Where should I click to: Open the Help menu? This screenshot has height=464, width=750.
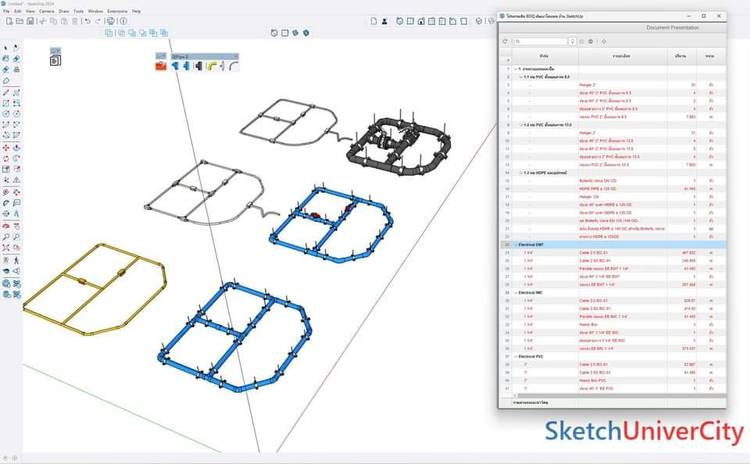(x=136, y=11)
